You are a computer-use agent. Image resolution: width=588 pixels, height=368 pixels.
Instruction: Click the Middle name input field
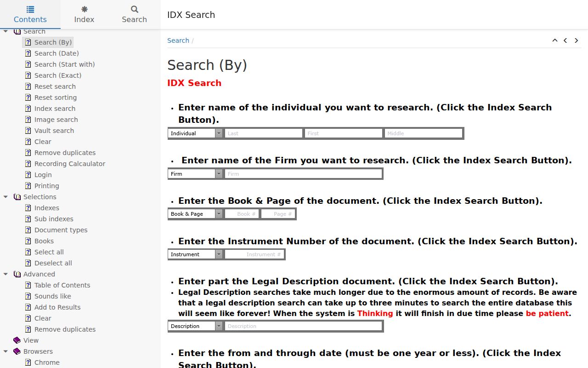tap(424, 133)
